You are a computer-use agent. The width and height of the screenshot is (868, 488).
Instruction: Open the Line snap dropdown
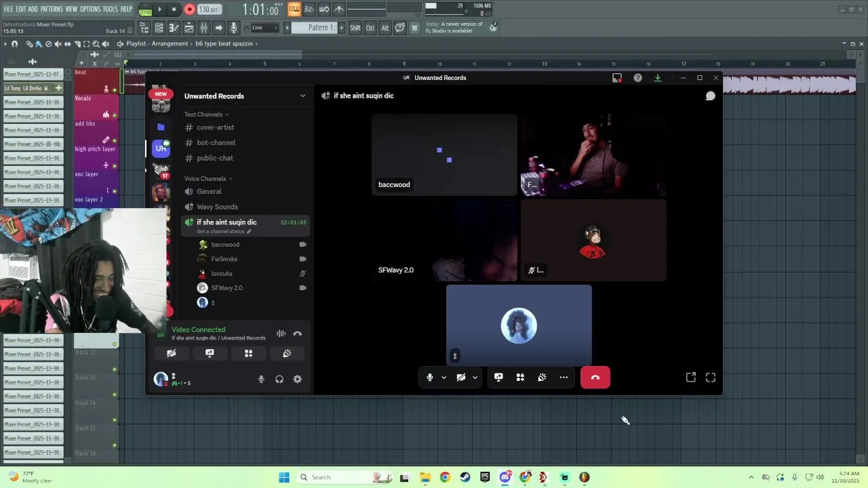(264, 28)
